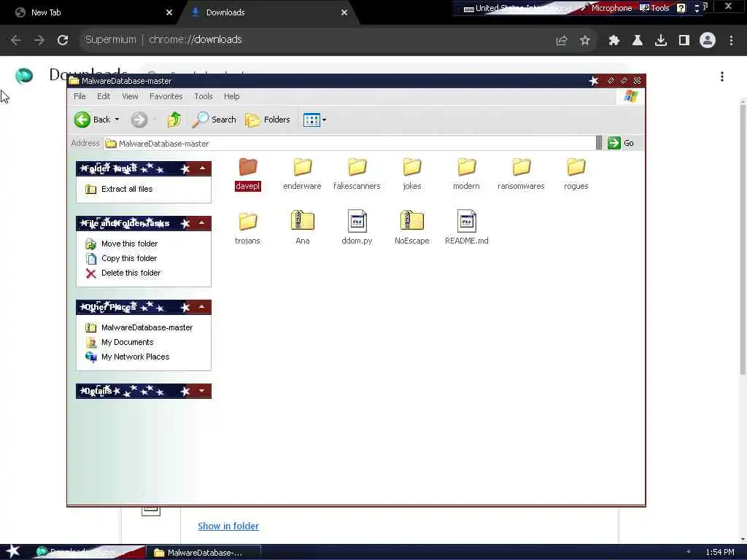Select the davepl folder
Viewport: 747px width, 560px height.
pos(248,174)
